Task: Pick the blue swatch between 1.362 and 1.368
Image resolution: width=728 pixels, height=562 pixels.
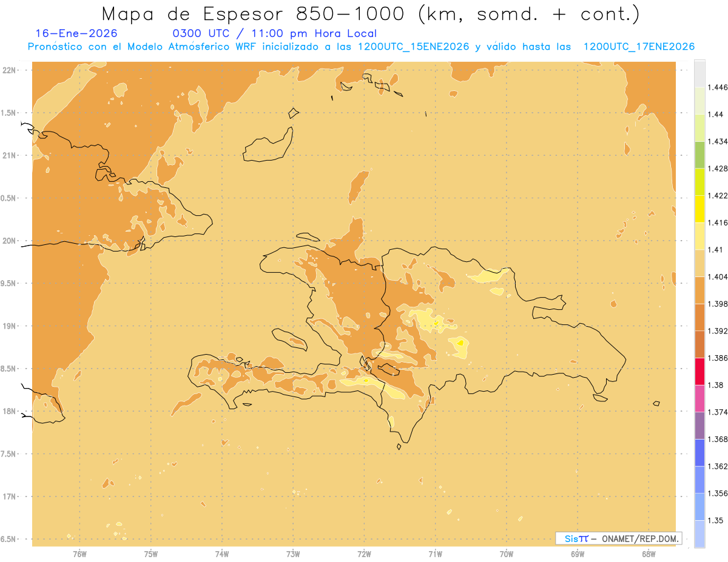Action: (x=699, y=452)
